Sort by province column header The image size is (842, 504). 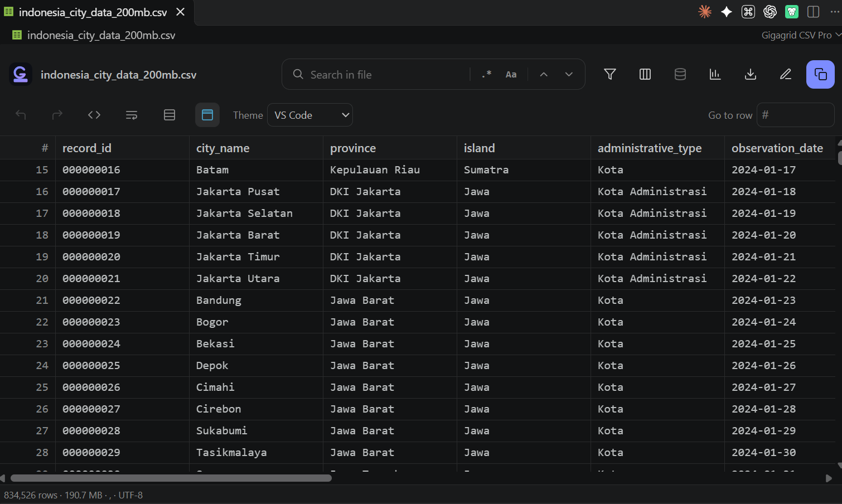[x=390, y=148]
